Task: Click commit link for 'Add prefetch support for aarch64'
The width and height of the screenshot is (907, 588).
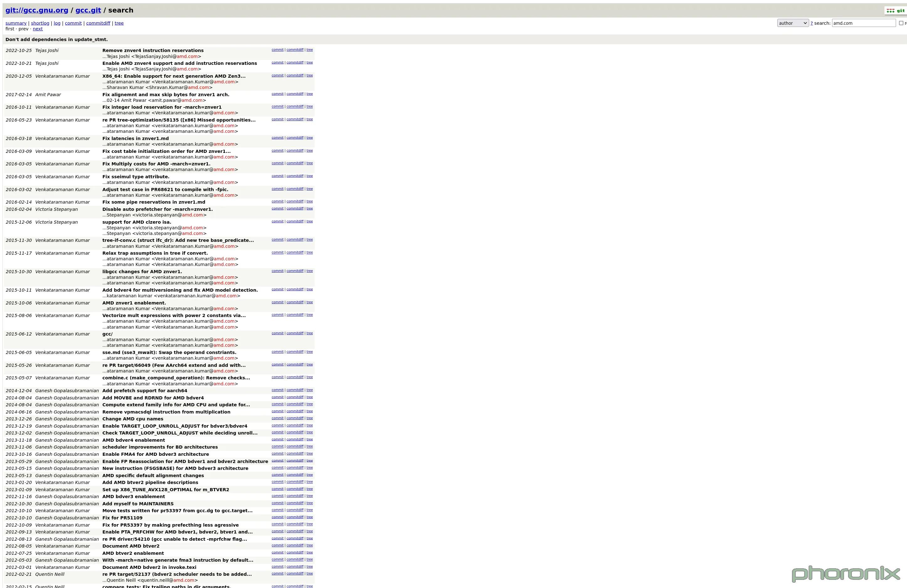Action: pyautogui.click(x=277, y=390)
